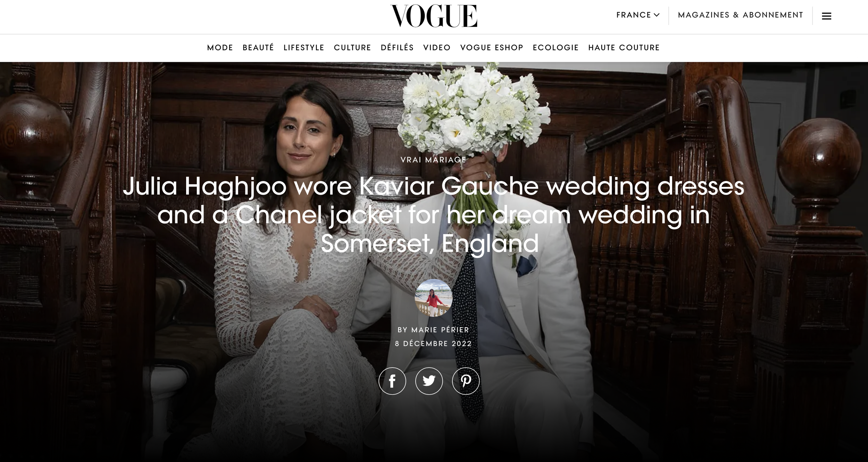Open the Ecologie section

click(x=556, y=48)
